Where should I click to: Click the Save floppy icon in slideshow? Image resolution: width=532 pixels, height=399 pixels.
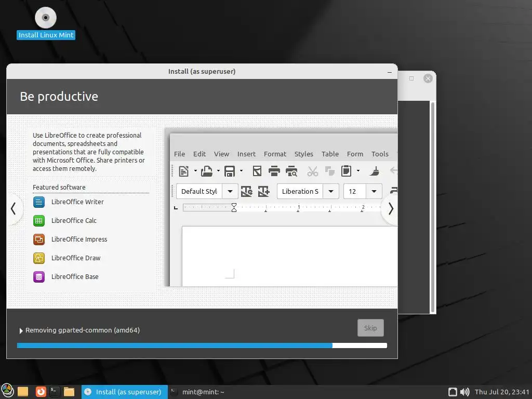(230, 171)
